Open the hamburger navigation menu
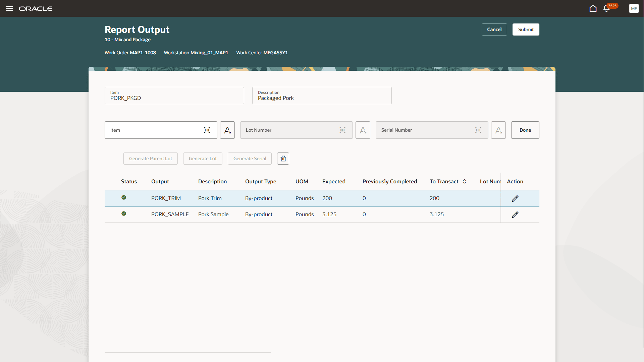The width and height of the screenshot is (644, 362). pyautogui.click(x=9, y=8)
